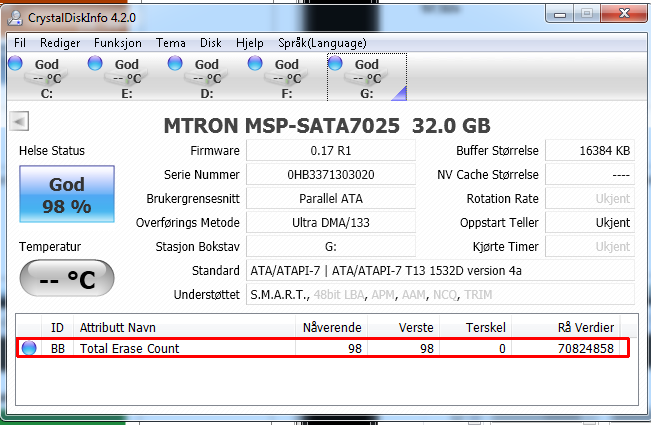Click the Rotation Rate value Ukjent

590,198
